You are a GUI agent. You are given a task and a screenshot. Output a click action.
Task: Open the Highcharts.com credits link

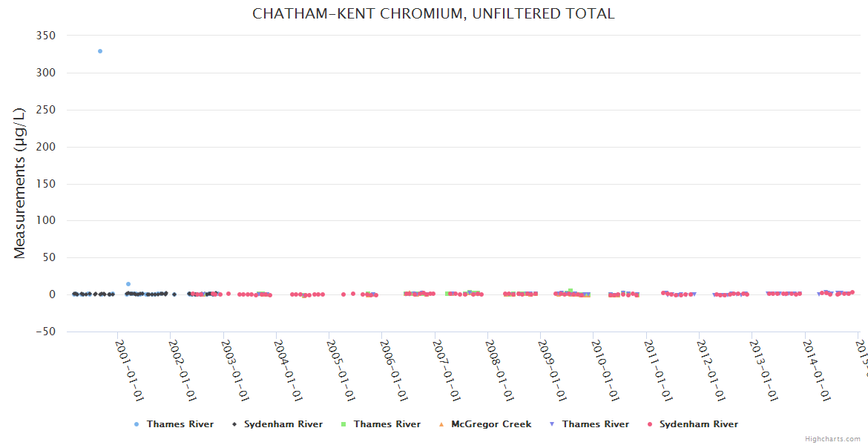coord(834,439)
